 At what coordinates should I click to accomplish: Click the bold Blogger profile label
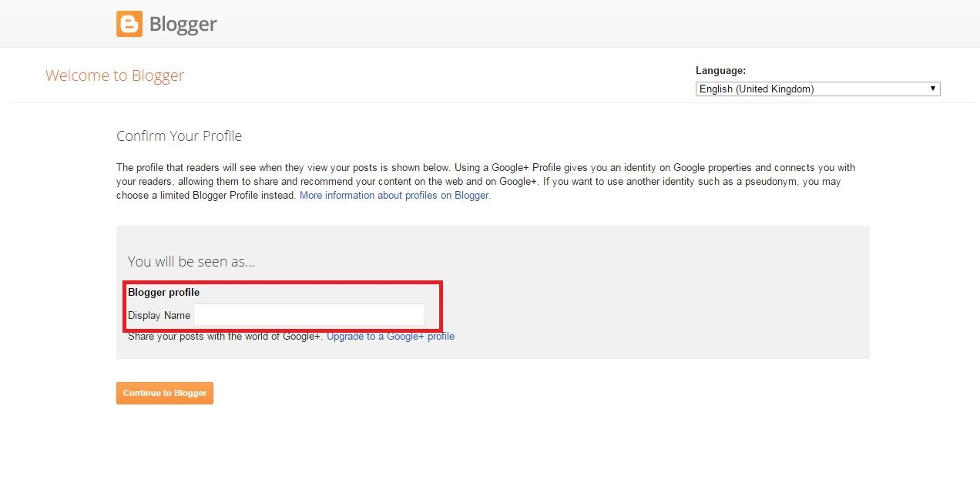(x=163, y=293)
